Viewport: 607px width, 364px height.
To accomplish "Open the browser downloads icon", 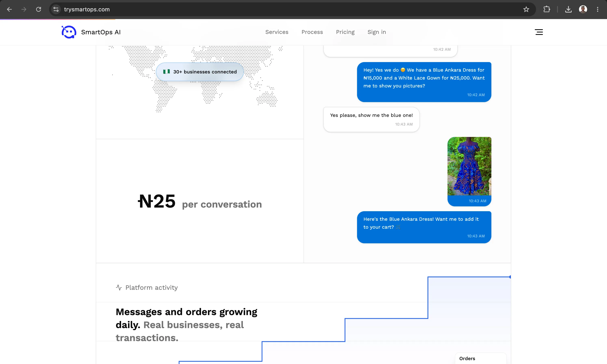I will [568, 9].
